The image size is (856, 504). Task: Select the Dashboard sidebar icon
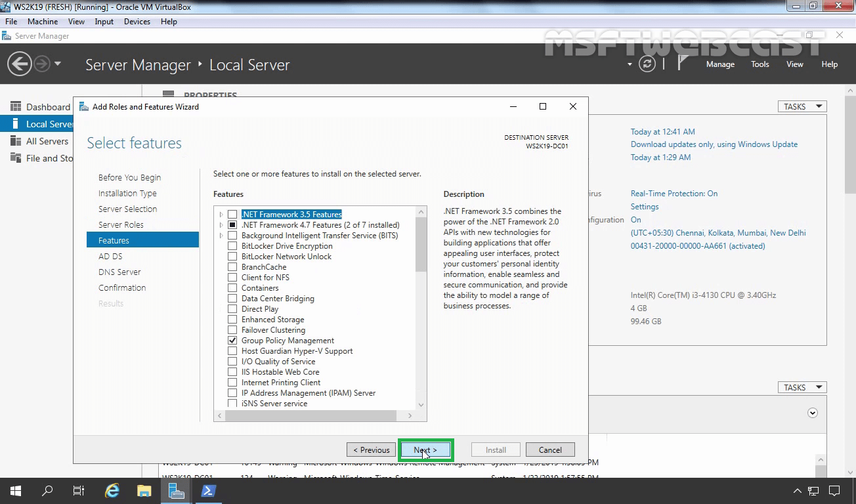[x=16, y=107]
